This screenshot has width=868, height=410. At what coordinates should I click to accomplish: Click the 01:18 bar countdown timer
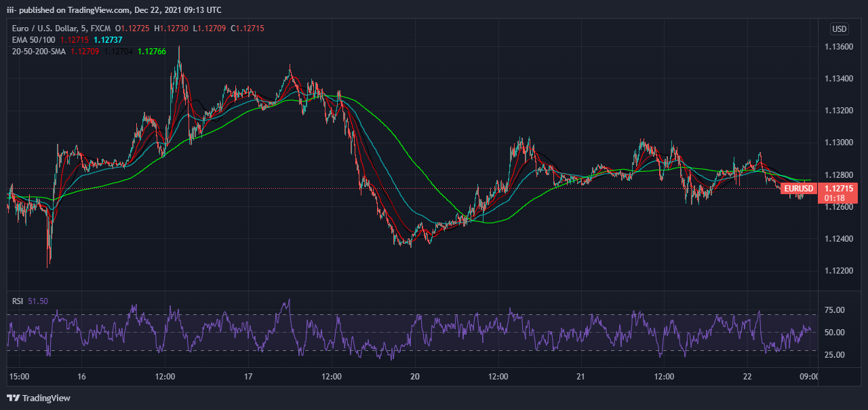point(834,198)
